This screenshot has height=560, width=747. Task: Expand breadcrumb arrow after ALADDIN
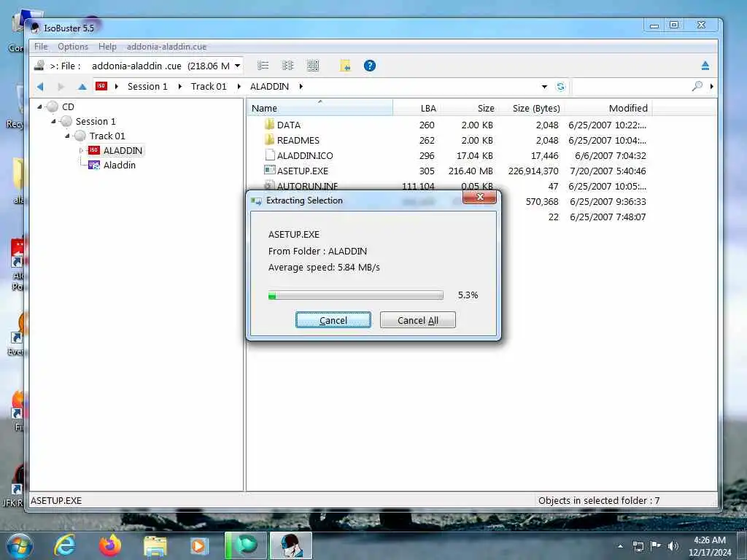click(x=301, y=86)
